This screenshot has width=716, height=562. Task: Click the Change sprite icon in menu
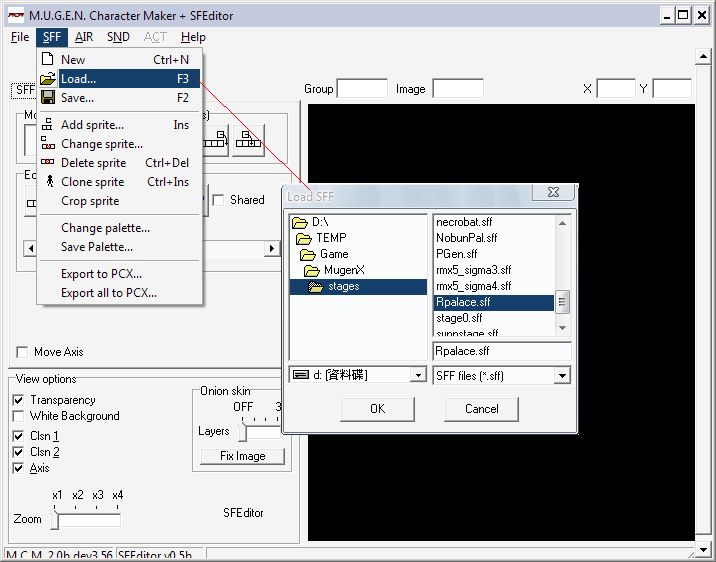click(48, 143)
